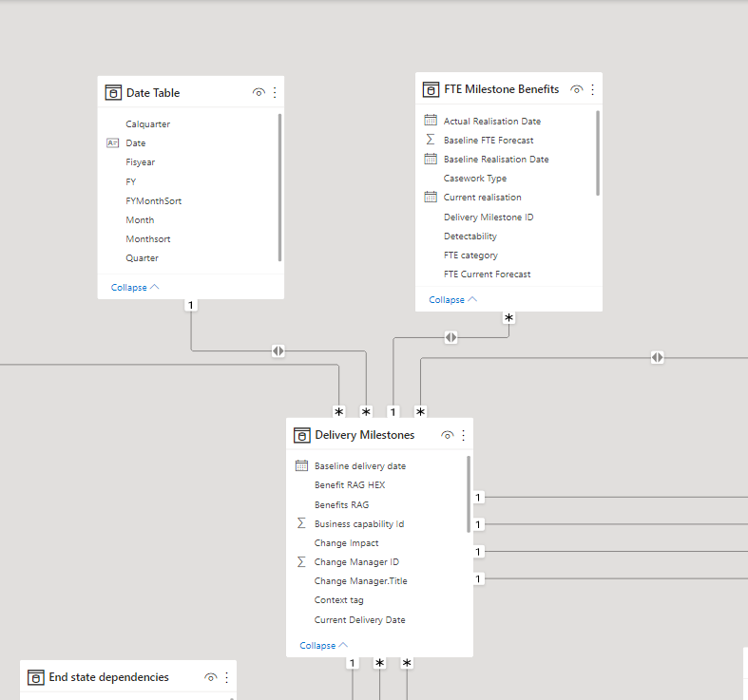Click the End state dependencies title header

(108, 677)
